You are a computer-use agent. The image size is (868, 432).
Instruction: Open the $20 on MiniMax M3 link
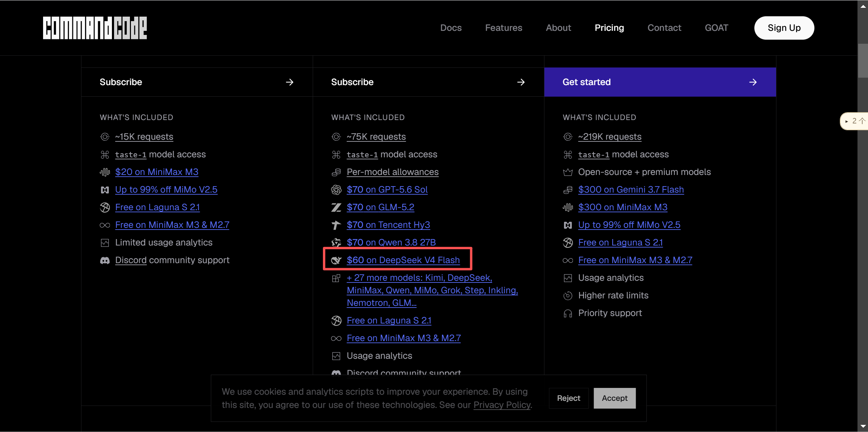click(157, 172)
